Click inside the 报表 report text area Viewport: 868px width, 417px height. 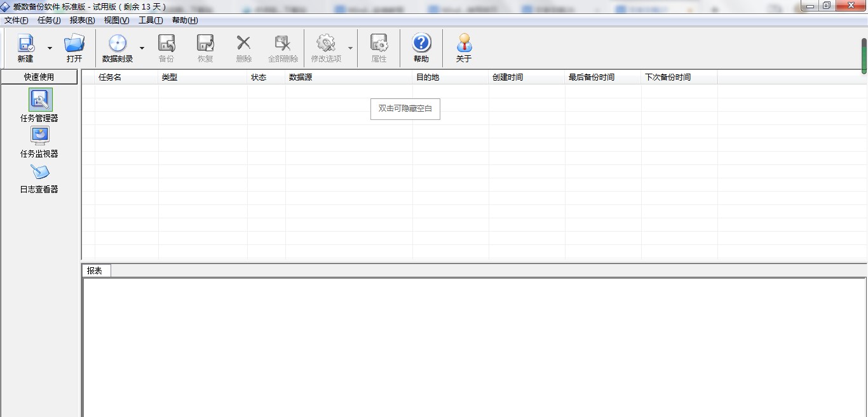point(474,347)
